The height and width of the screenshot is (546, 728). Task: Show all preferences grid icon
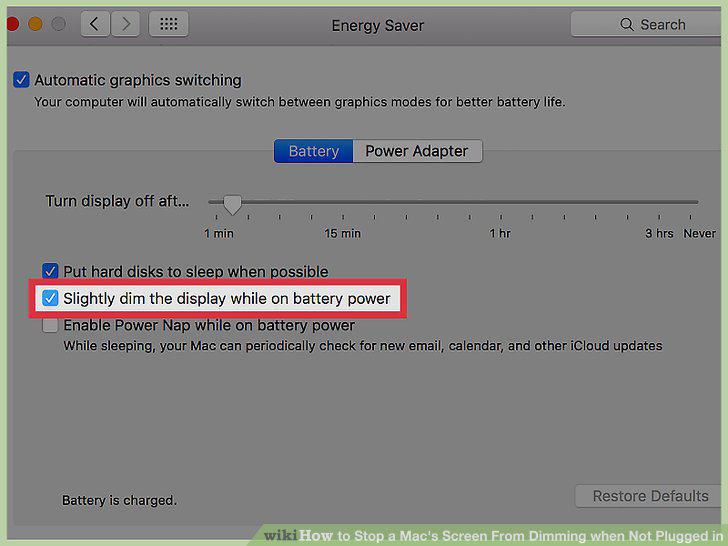[169, 24]
